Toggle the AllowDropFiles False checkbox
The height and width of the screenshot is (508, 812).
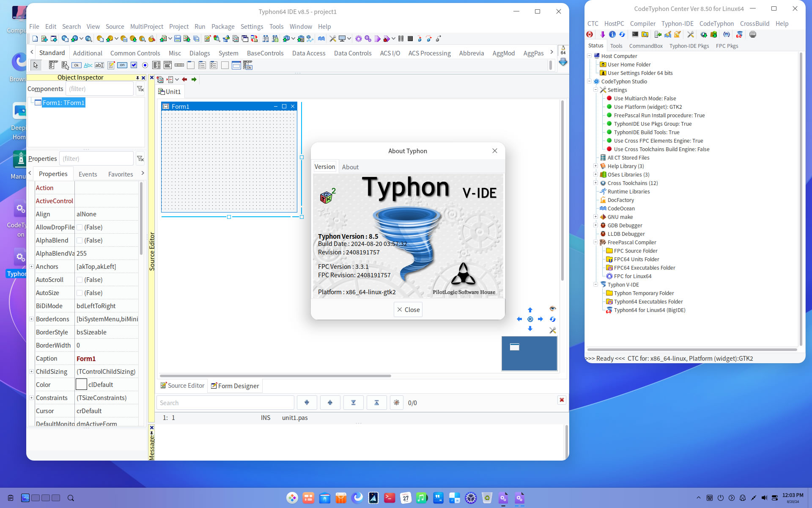(80, 227)
